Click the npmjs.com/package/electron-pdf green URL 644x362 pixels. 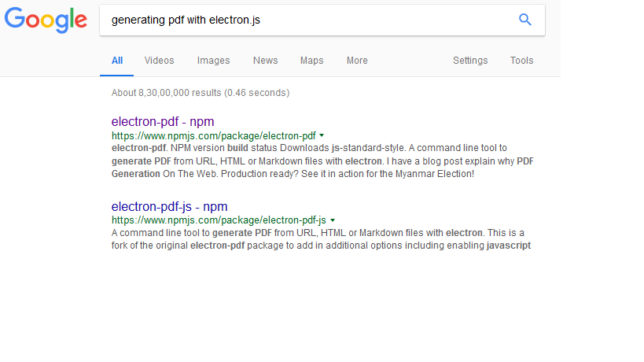(214, 135)
